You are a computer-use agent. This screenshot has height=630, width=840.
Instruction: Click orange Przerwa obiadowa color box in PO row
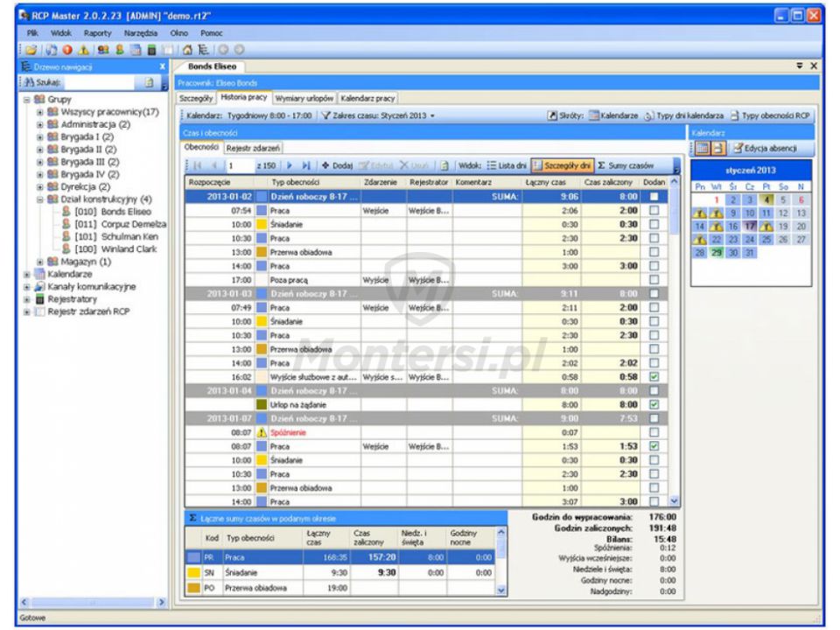point(193,588)
